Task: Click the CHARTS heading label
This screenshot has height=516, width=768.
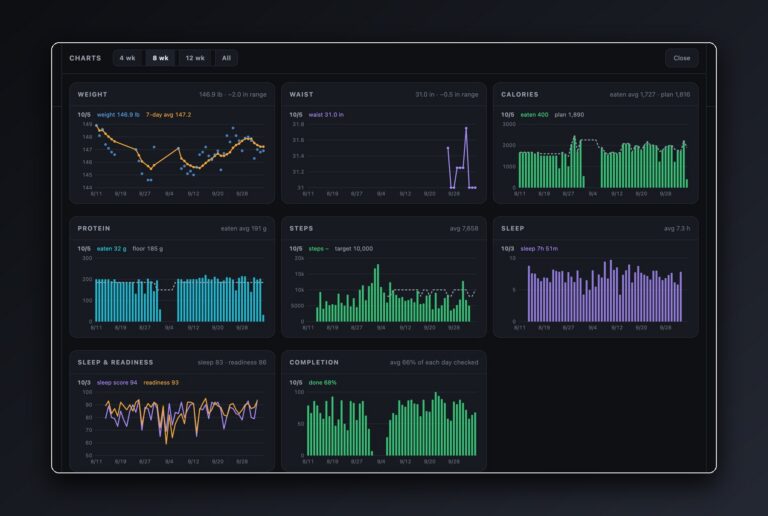Action: tap(85, 58)
